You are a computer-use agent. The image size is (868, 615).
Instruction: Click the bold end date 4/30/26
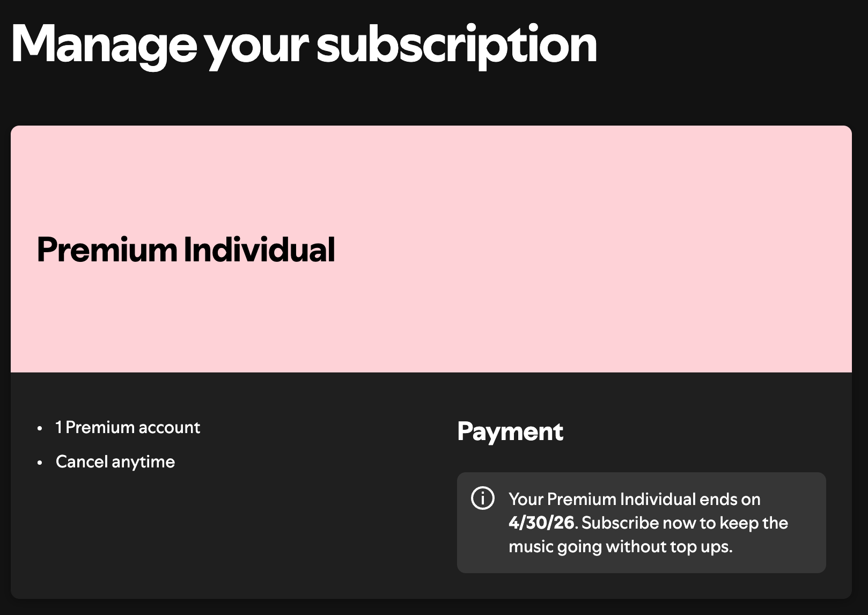(x=541, y=523)
